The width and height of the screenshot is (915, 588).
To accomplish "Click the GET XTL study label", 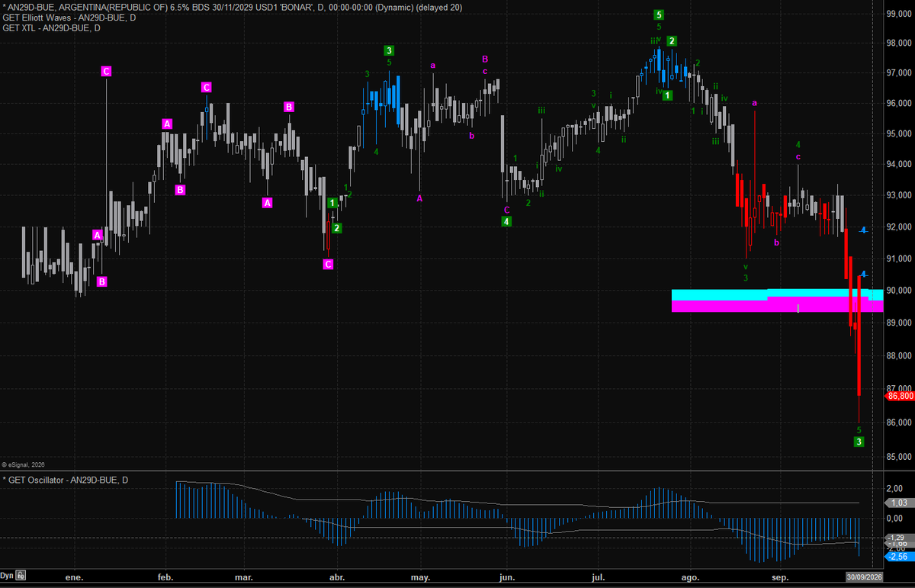I will tap(51, 27).
